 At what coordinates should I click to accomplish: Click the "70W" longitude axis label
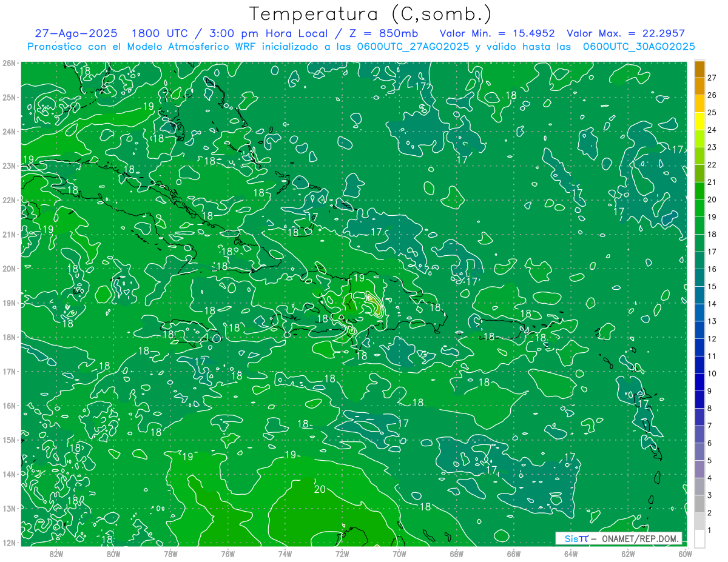click(399, 554)
